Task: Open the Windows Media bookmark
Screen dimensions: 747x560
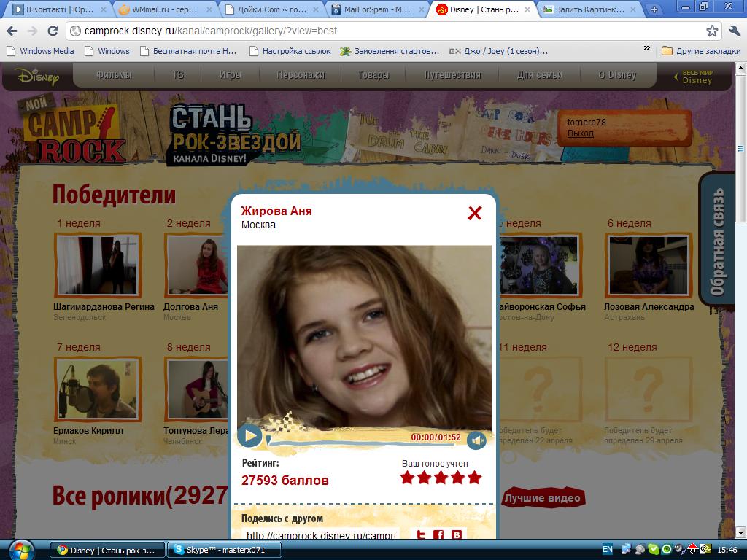Action: coord(41,51)
